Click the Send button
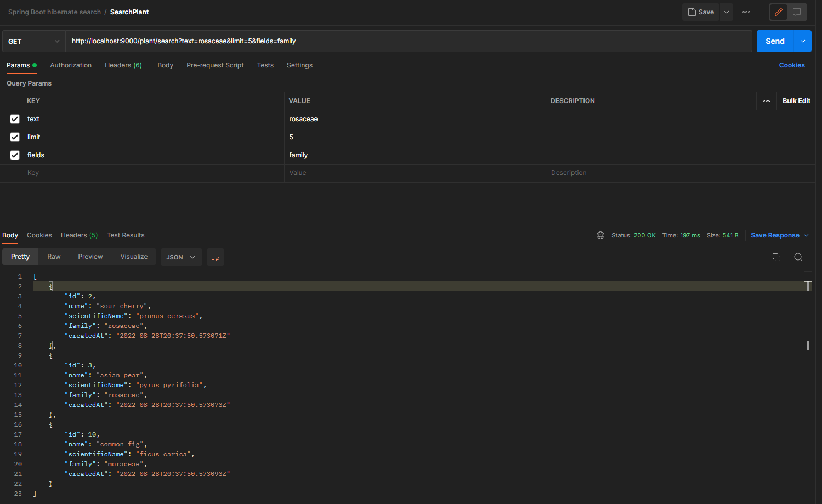 click(775, 41)
